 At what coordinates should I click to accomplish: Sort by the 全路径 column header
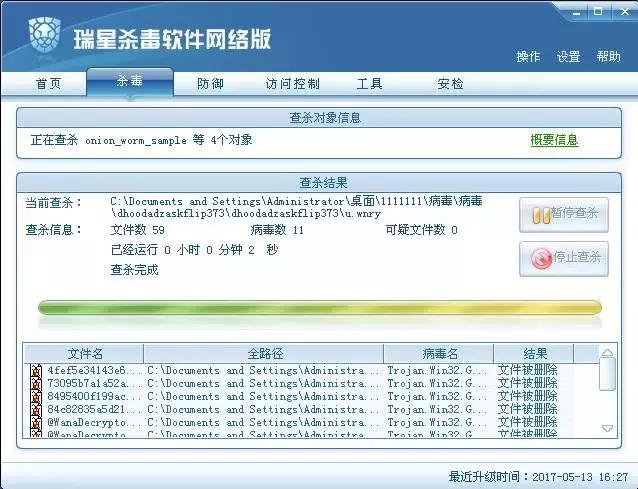pos(264,353)
